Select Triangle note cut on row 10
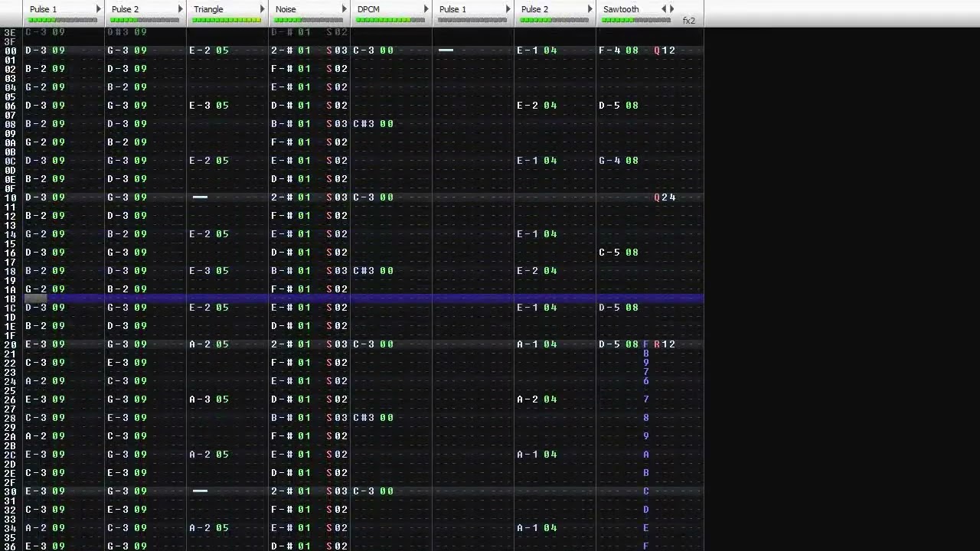This screenshot has height=551, width=980. (x=200, y=197)
